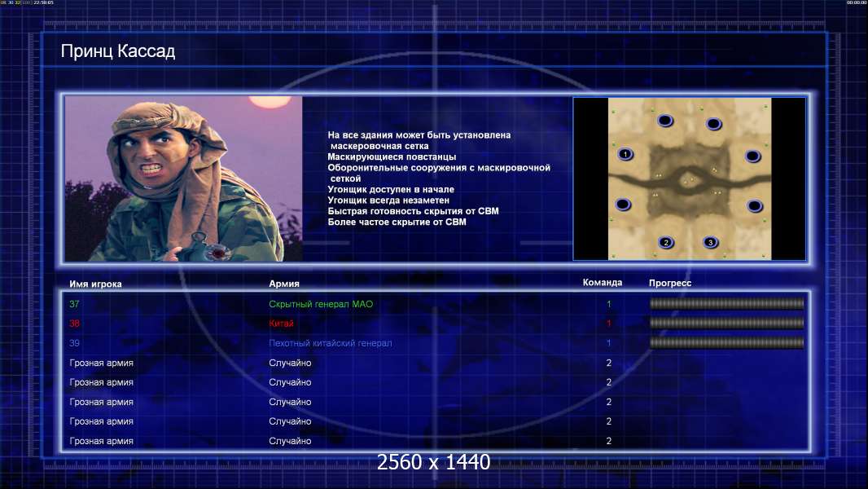Screen dimensions: 868x489
Task: Click the 'Команда' column header
Action: (603, 283)
